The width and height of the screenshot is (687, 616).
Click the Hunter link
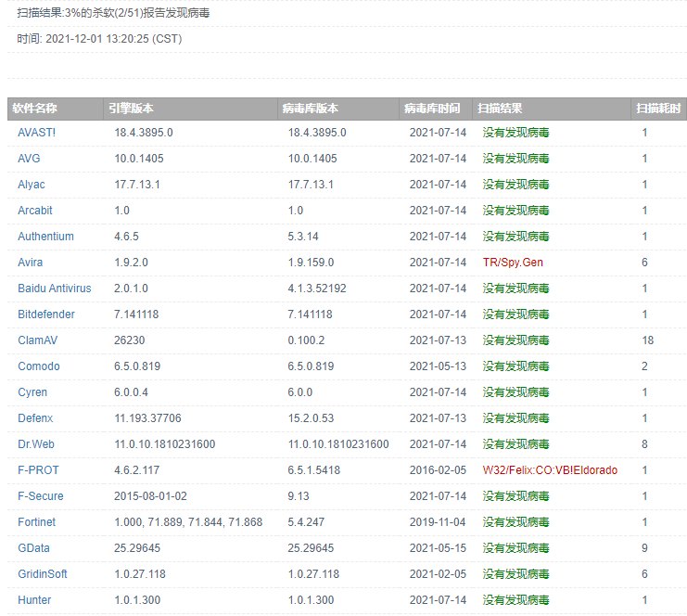click(34, 600)
